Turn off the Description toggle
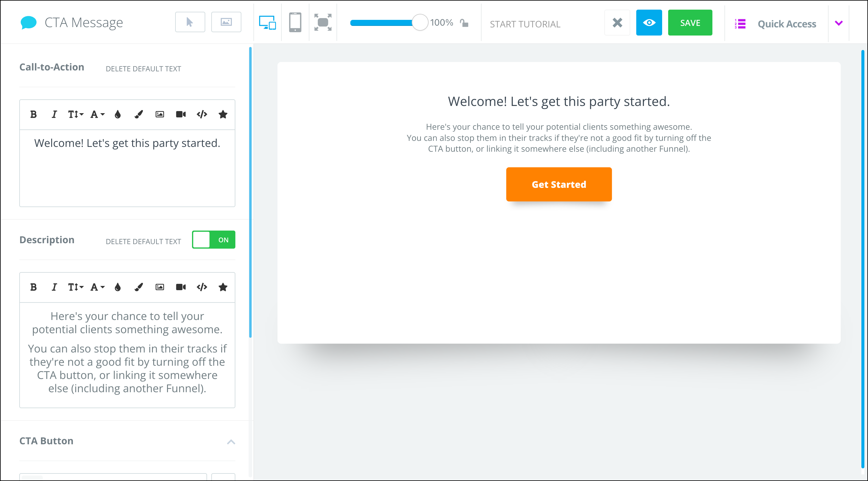Viewport: 868px width, 481px height. (214, 240)
